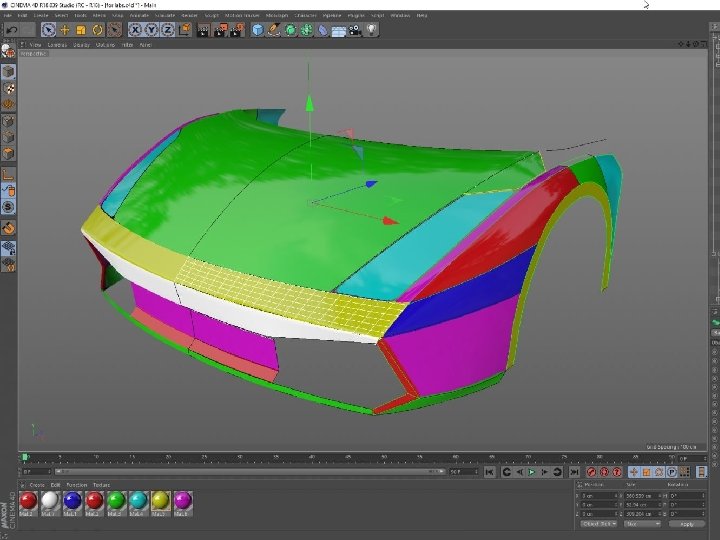Click the Render View clapperboard icon

click(x=203, y=30)
